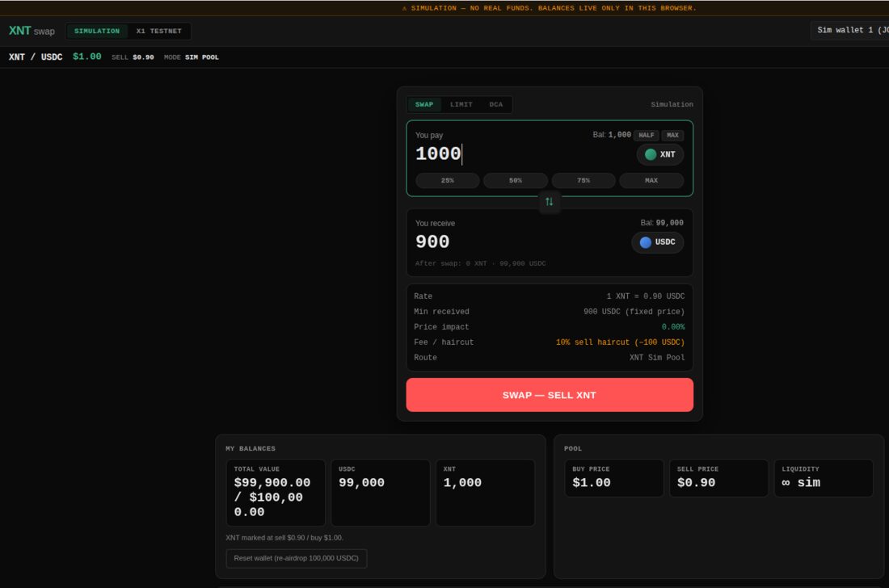The width and height of the screenshot is (889, 588).
Task: Select the LIMIT tab
Action: click(461, 104)
